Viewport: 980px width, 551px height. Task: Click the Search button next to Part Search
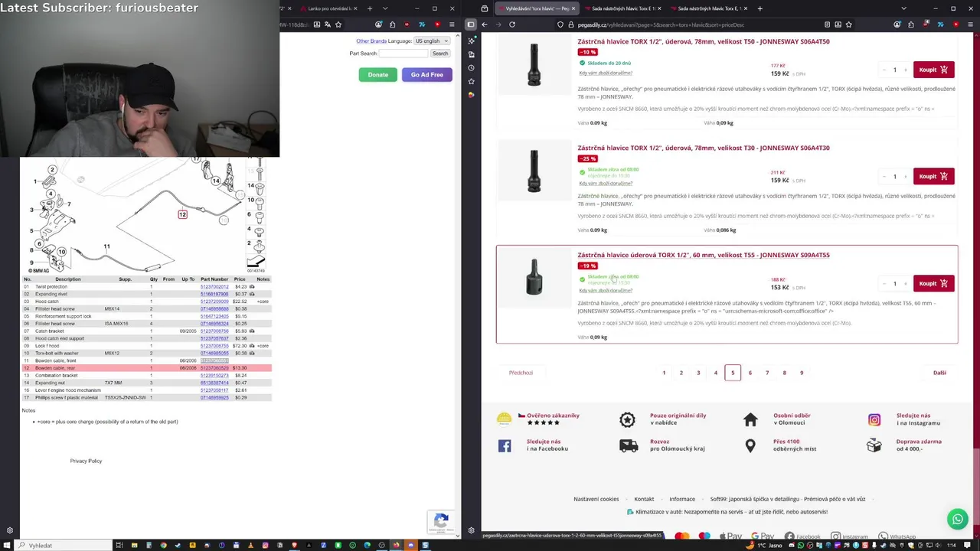pos(440,54)
